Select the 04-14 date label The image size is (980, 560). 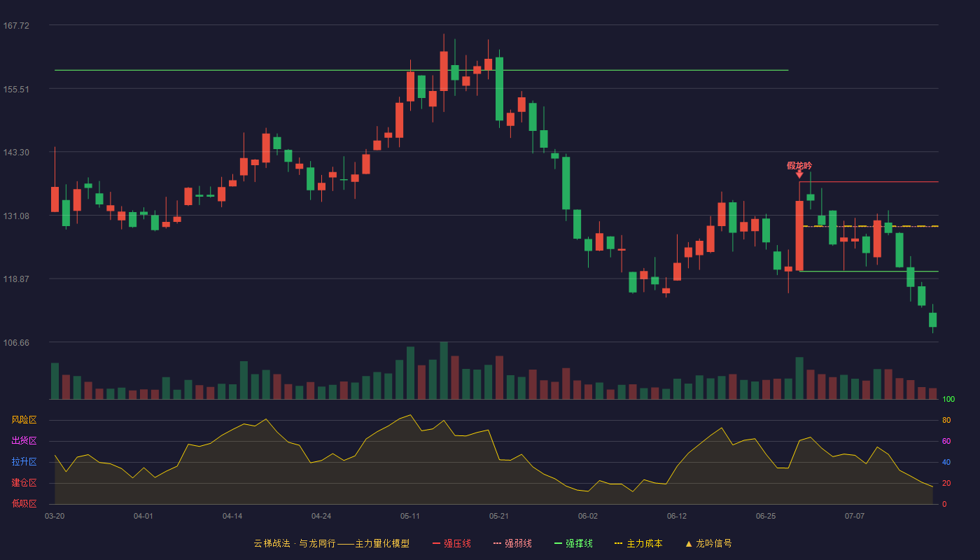click(232, 516)
